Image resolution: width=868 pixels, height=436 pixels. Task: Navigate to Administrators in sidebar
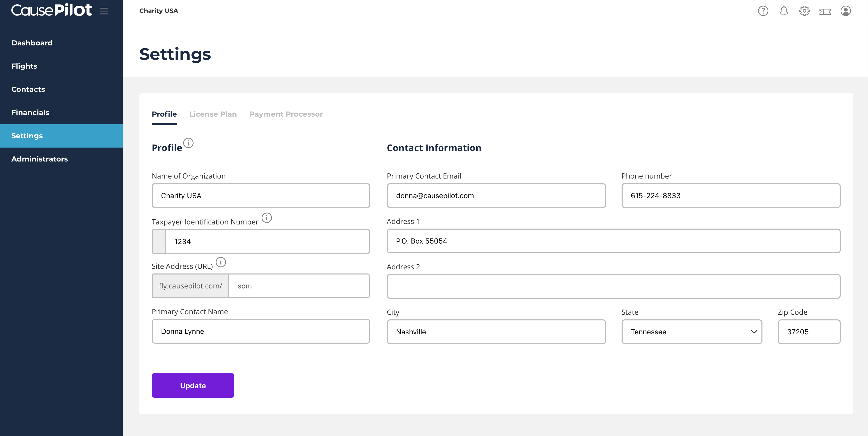click(x=39, y=159)
